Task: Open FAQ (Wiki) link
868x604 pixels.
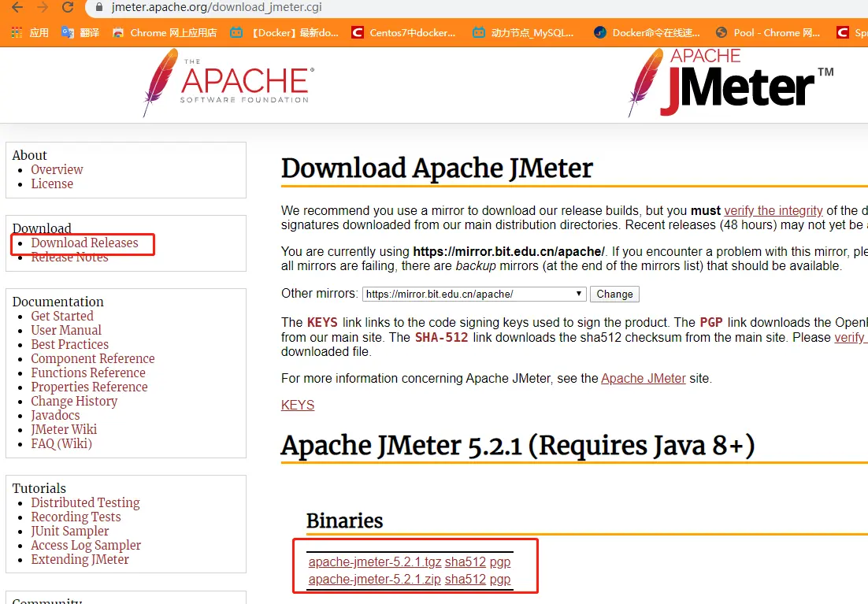Action: [61, 443]
